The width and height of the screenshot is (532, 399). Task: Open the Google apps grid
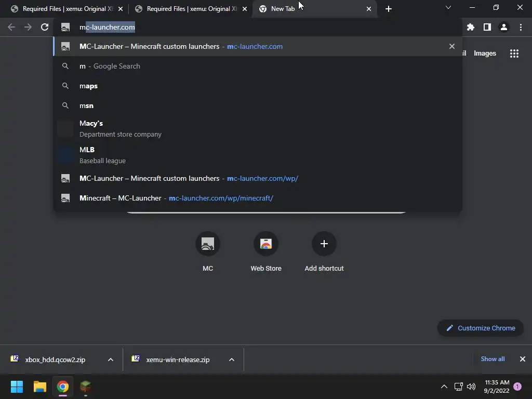coord(514,54)
